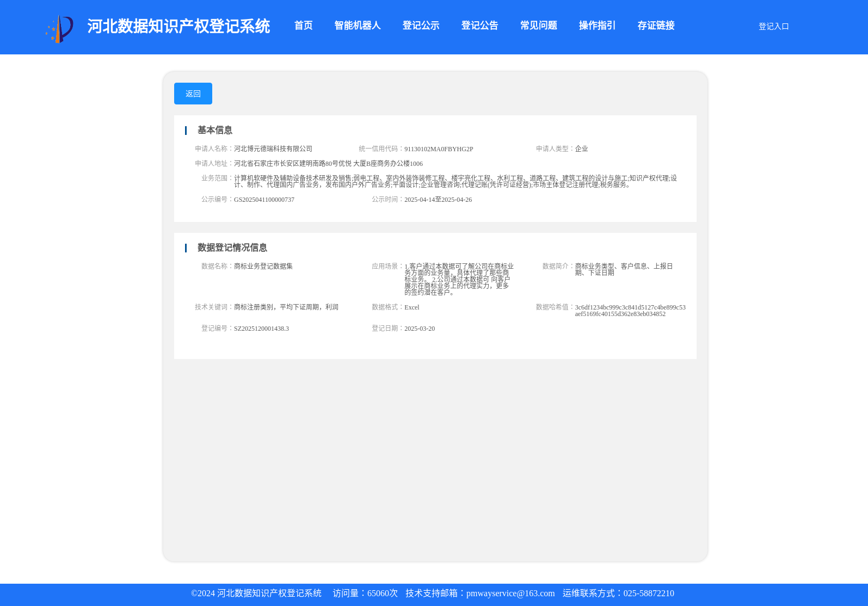Click technical keywords 商标注册类别，平均下证周期，利润
The height and width of the screenshot is (606, 868).
286,307
